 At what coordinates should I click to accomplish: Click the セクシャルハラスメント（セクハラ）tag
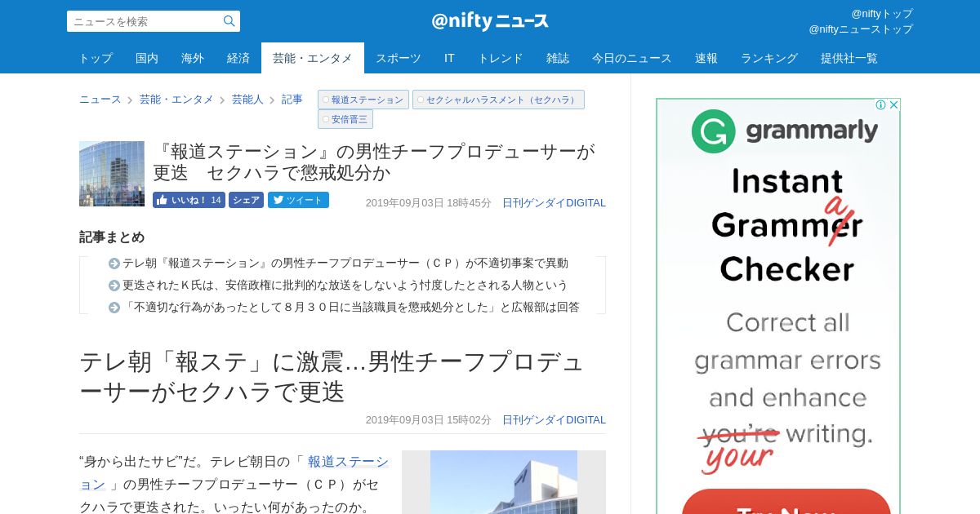coord(498,100)
